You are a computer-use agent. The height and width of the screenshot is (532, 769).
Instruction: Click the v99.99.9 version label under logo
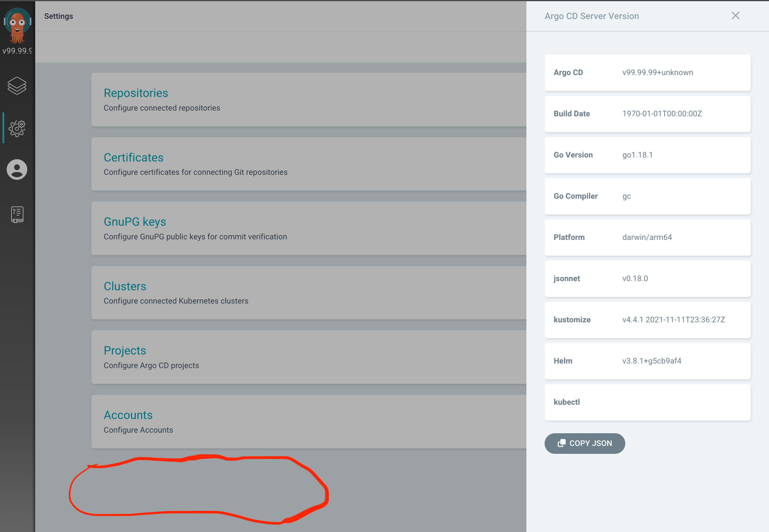[17, 51]
